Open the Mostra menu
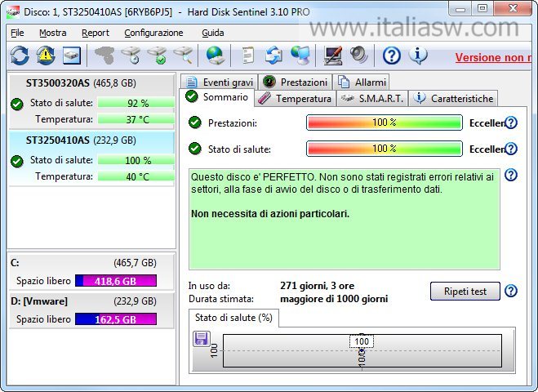This screenshot has height=392, width=538. point(53,33)
